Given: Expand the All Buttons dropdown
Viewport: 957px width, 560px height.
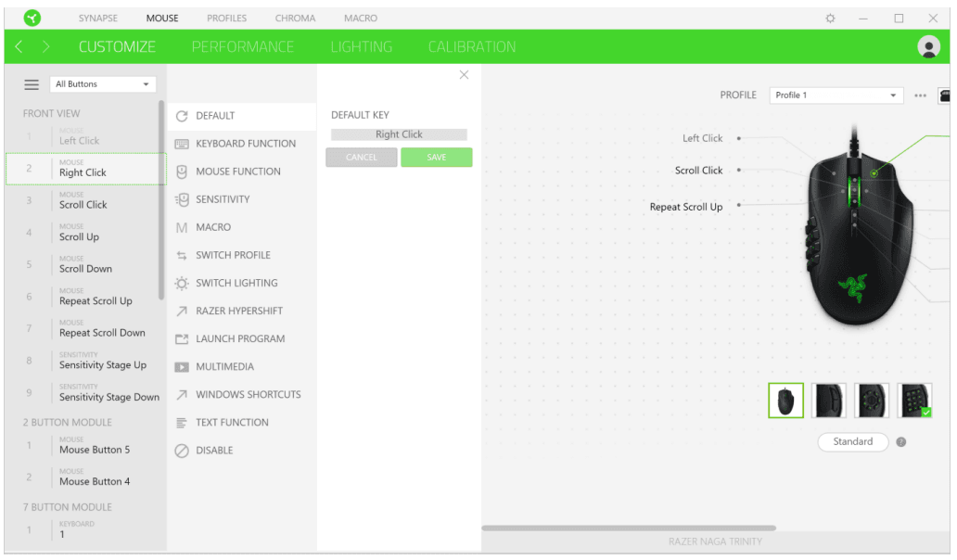Looking at the screenshot, I should [x=102, y=84].
